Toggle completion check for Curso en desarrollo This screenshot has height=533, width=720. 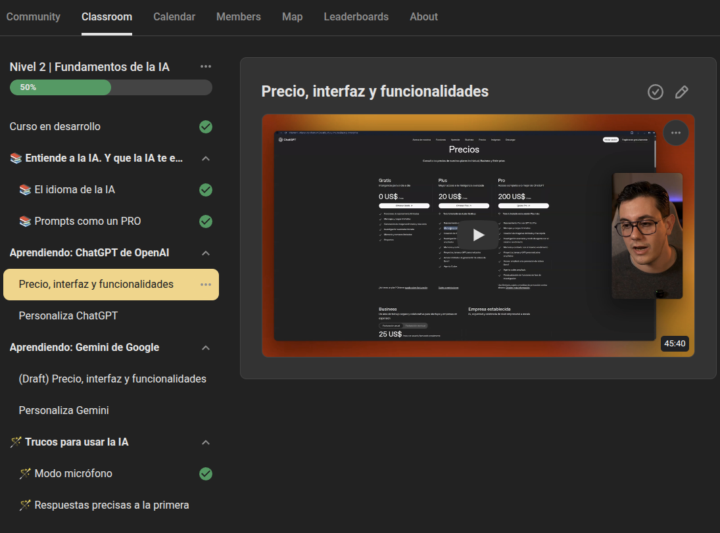206,127
